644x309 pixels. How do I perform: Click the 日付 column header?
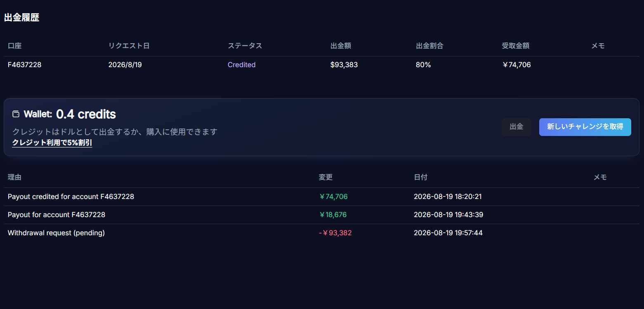coord(420,177)
